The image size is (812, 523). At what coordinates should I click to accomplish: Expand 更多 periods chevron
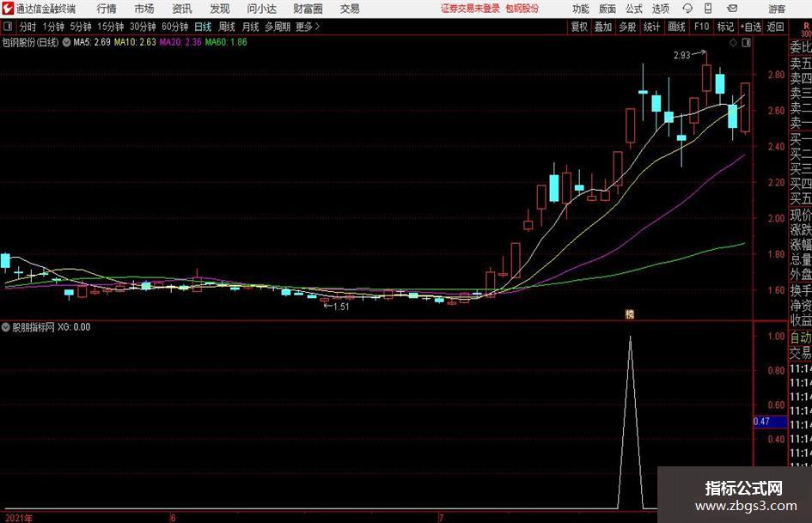[318, 27]
